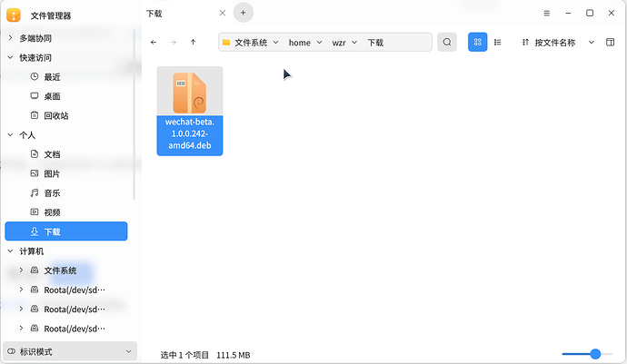Minimize the file manager window

click(568, 14)
